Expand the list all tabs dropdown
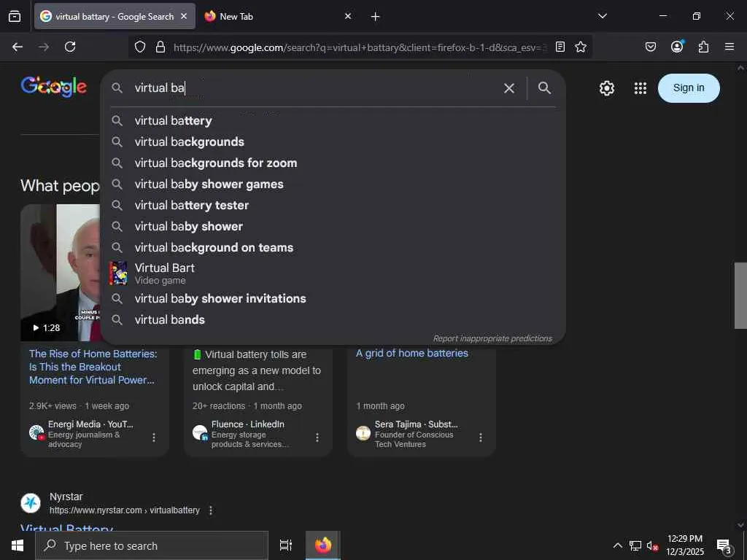This screenshot has height=560, width=747. [602, 16]
